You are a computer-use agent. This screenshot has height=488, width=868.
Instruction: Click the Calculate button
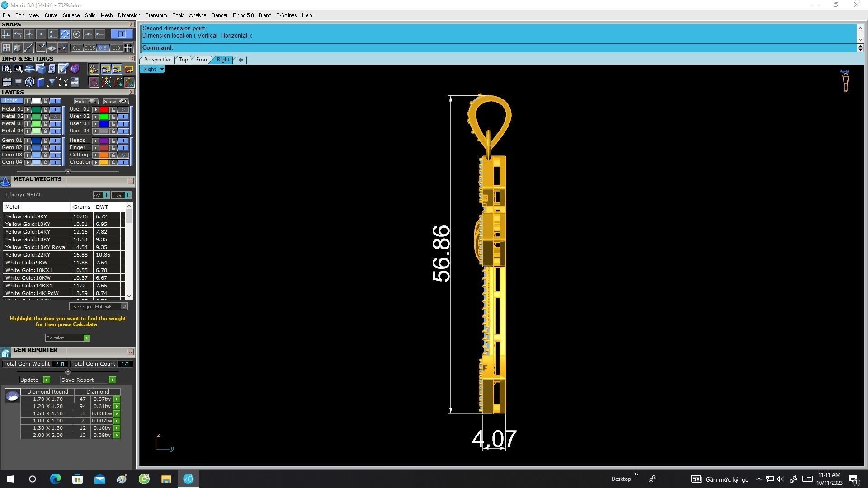[x=67, y=338]
